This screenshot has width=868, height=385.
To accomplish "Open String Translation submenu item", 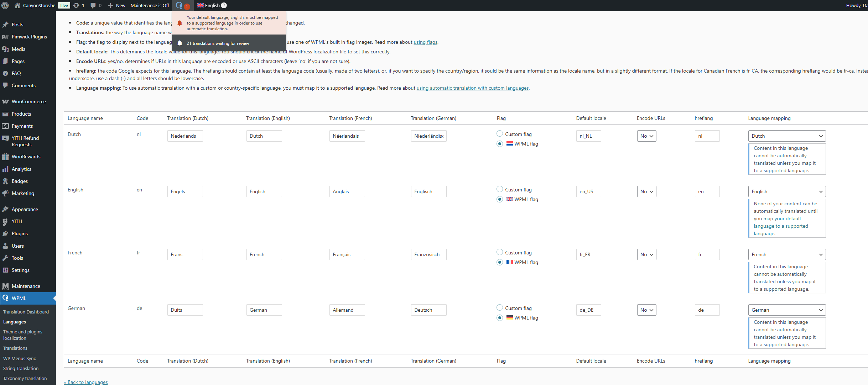I will coord(21,368).
